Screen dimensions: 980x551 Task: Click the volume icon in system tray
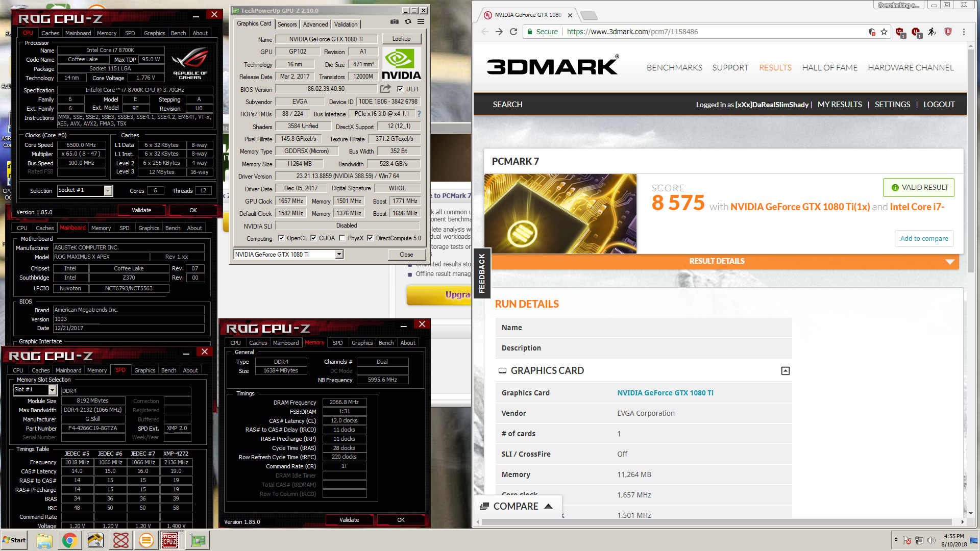pos(932,540)
